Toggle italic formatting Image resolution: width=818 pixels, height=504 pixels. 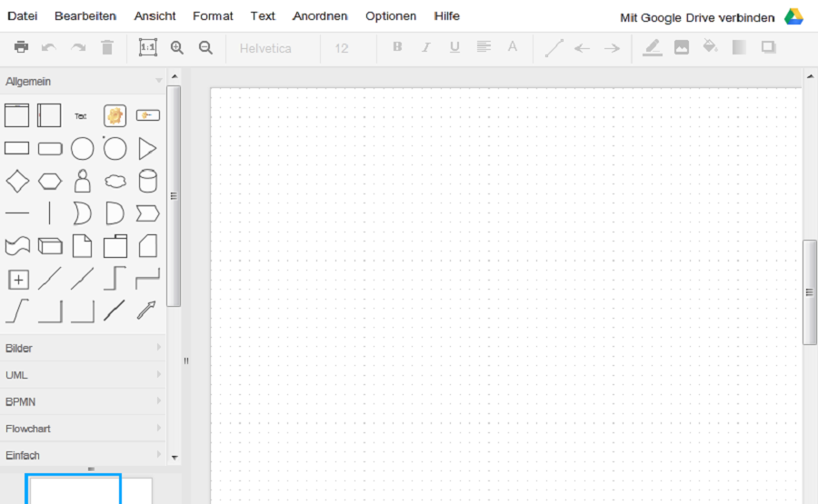(x=425, y=47)
